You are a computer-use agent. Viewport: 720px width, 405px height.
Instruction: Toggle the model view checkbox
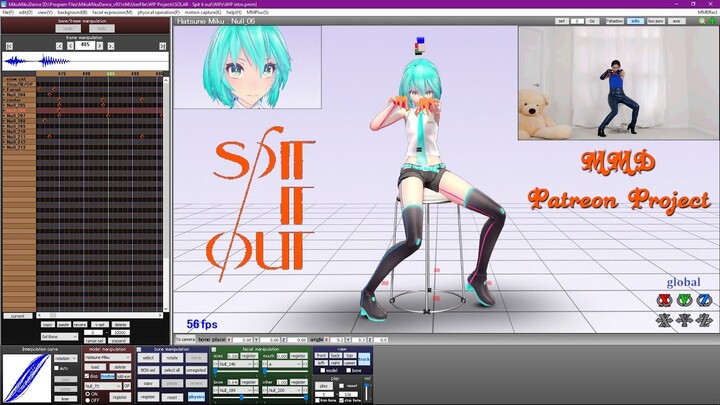tap(323, 370)
